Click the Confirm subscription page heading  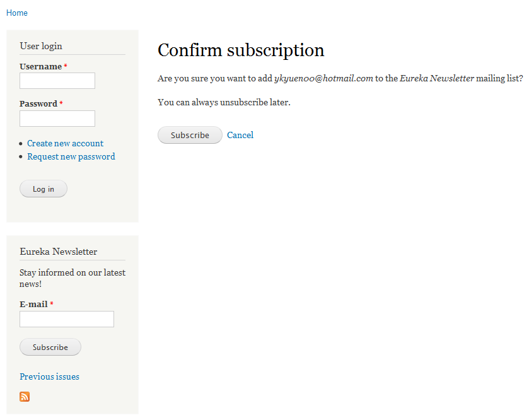click(241, 50)
